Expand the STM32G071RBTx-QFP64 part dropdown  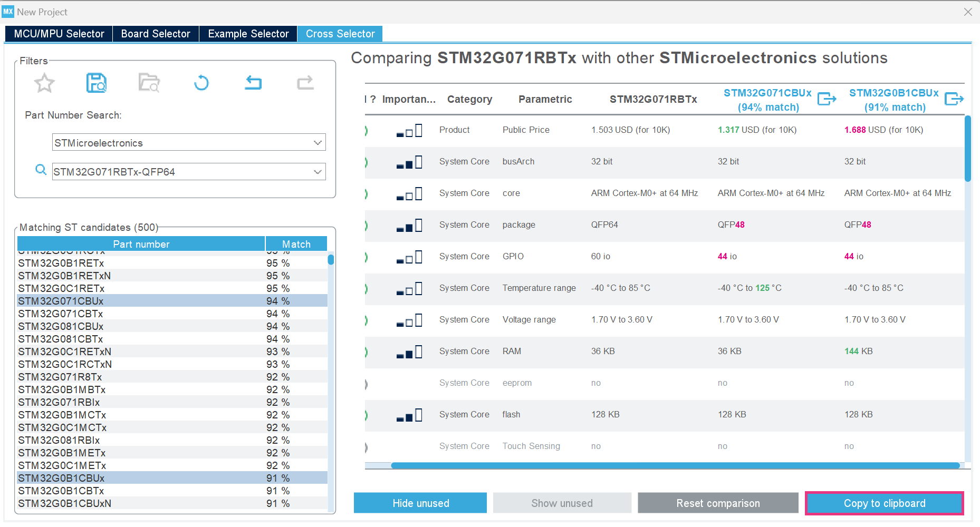(318, 171)
